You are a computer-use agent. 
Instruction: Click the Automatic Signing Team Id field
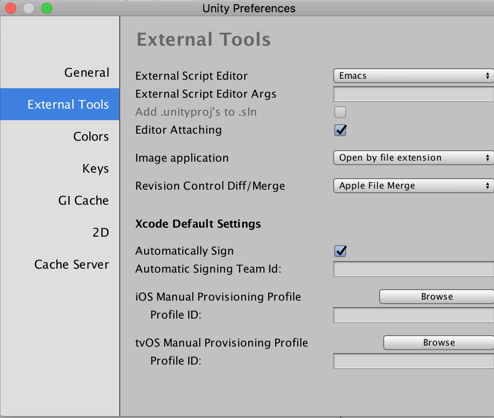click(x=413, y=269)
